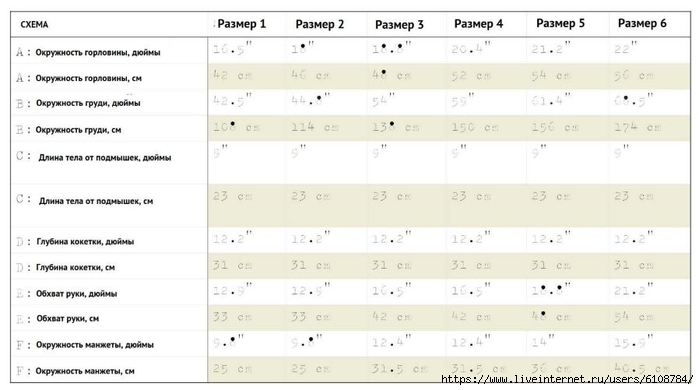Click row label Глубина кокетки, дюймы
The height and width of the screenshot is (390, 699).
point(85,242)
